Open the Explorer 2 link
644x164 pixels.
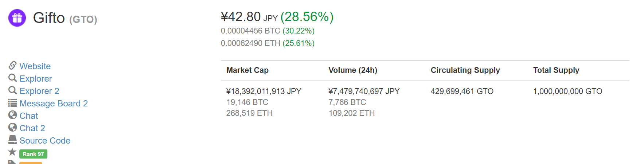[x=39, y=91]
